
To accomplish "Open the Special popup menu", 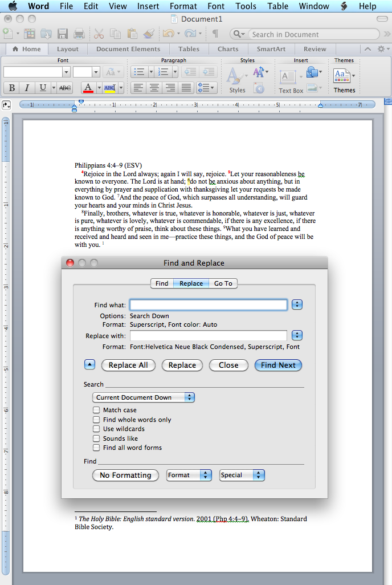I will 242,475.
